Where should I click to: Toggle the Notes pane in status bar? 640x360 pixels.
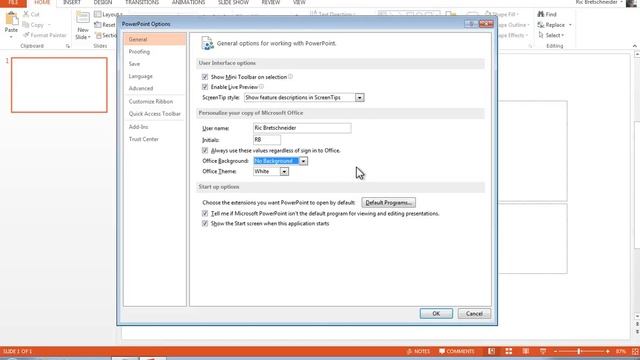pos(418,351)
